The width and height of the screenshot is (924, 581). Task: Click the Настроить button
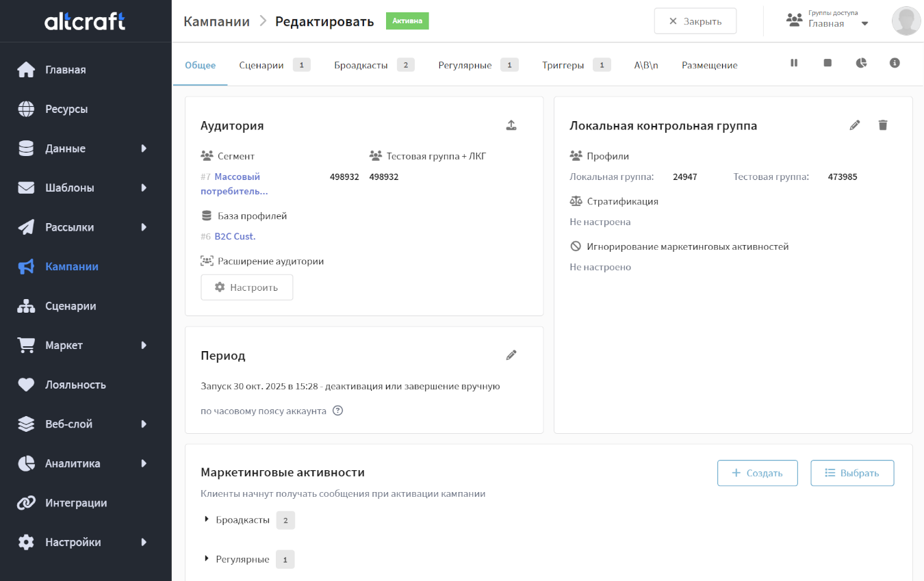(246, 287)
